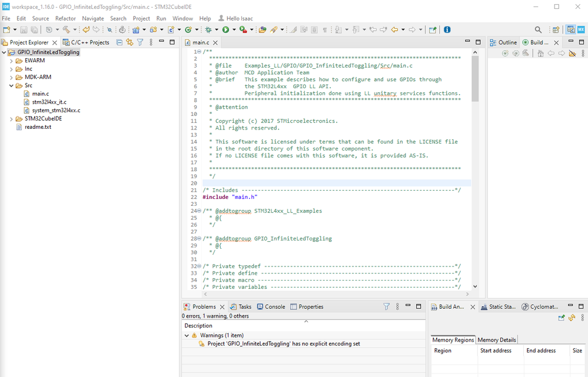Open the Project menu
This screenshot has width=588, height=377.
click(141, 18)
